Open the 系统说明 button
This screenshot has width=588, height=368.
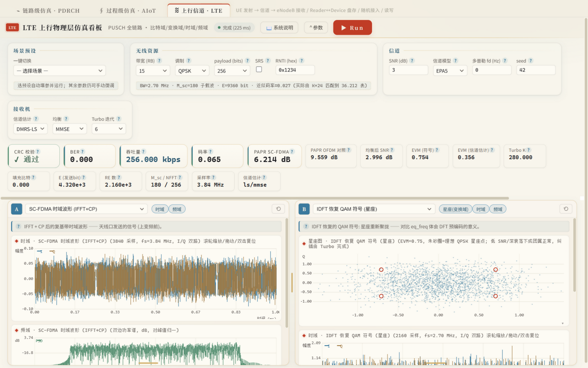coord(279,28)
